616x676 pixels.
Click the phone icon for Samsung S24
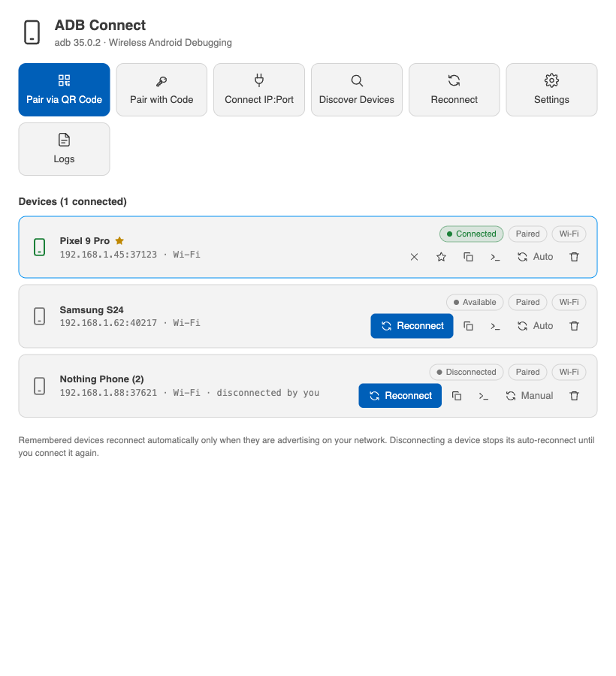pyautogui.click(x=40, y=316)
